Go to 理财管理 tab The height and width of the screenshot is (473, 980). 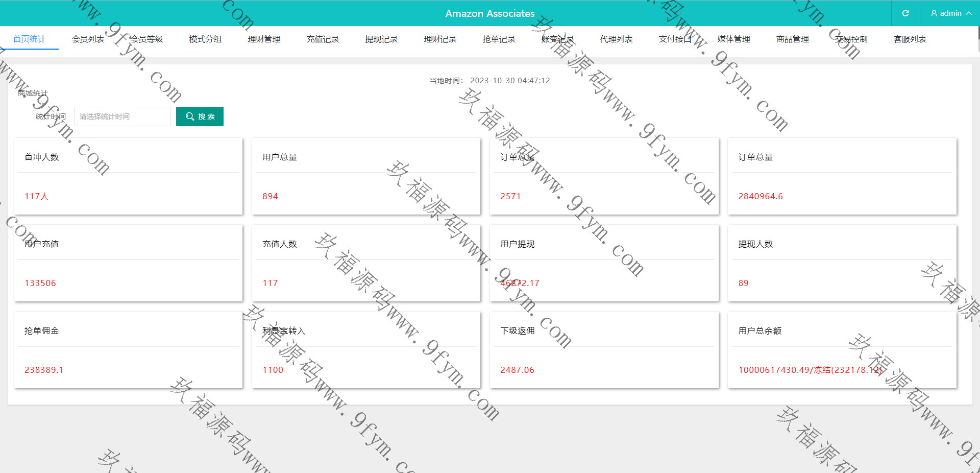click(264, 39)
